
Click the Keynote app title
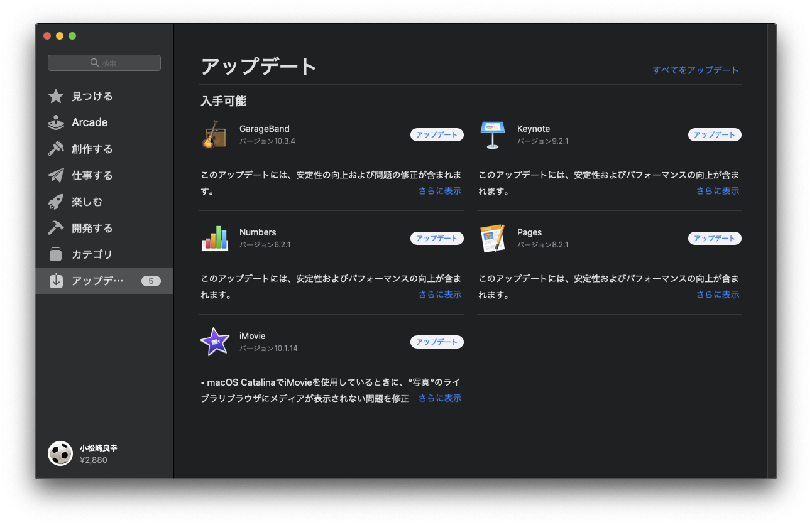click(534, 129)
